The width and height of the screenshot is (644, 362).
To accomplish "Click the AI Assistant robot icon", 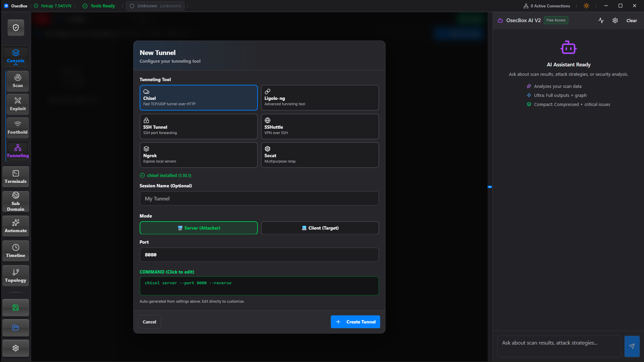I will click(x=568, y=47).
